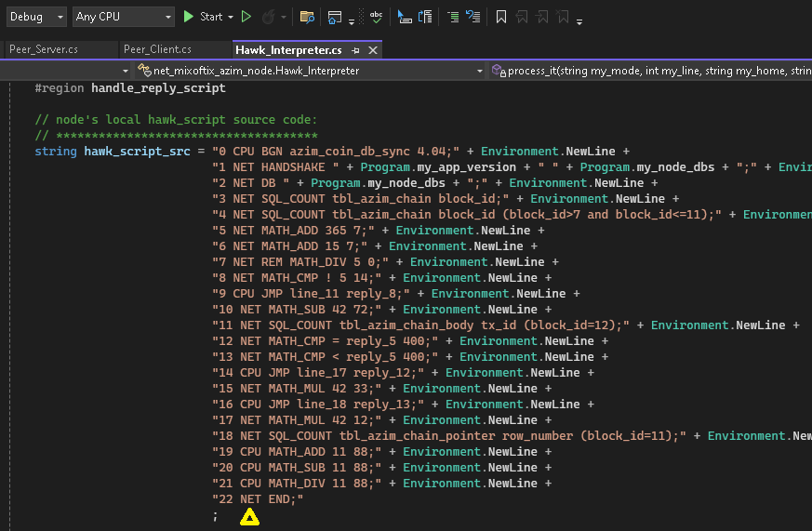This screenshot has width=812, height=531.
Task: Click the Find in Files folder icon
Action: pos(307,17)
